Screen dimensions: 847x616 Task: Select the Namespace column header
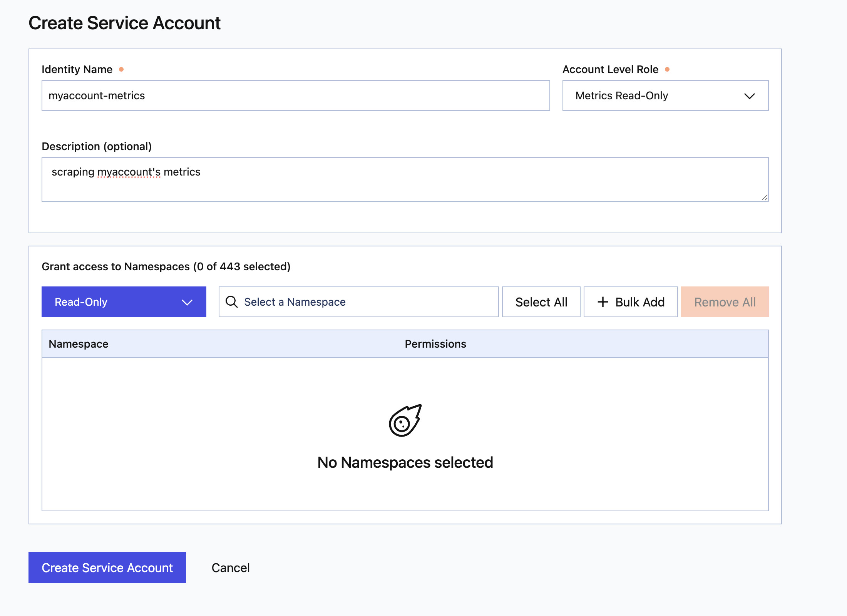click(x=79, y=344)
